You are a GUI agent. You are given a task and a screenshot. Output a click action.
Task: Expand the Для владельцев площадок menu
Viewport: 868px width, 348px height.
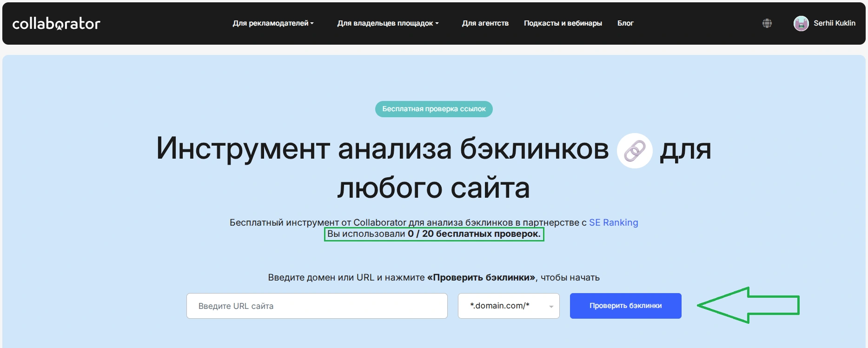coord(388,23)
